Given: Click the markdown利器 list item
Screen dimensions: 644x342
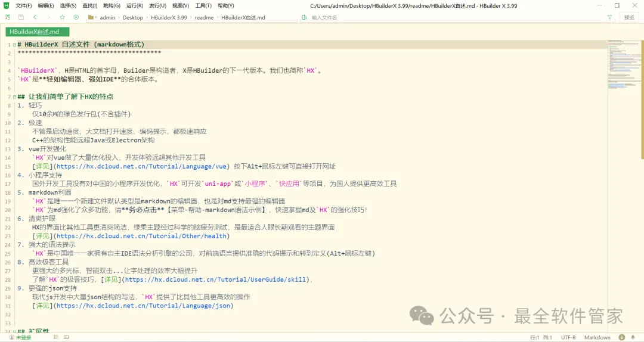Looking at the screenshot, I should (x=49, y=192).
